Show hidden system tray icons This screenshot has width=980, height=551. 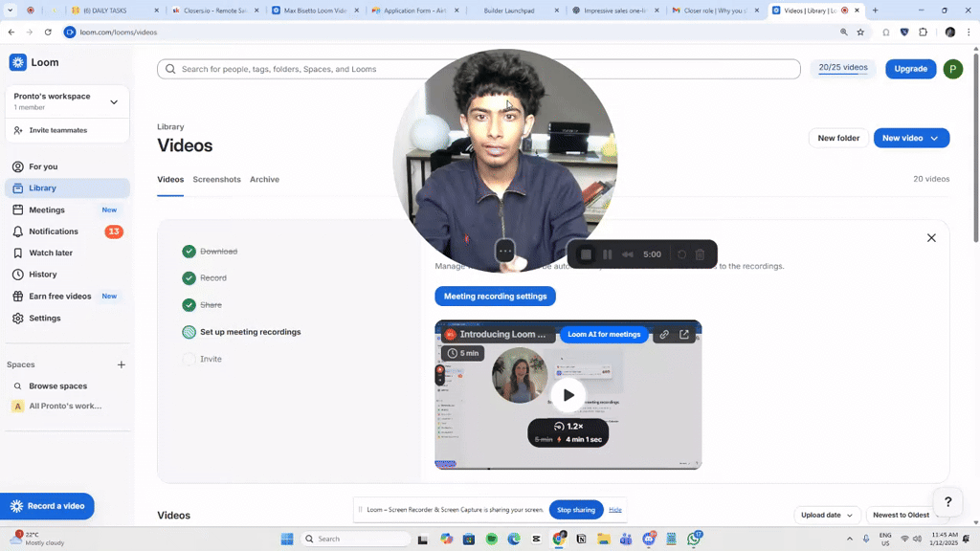pos(850,540)
